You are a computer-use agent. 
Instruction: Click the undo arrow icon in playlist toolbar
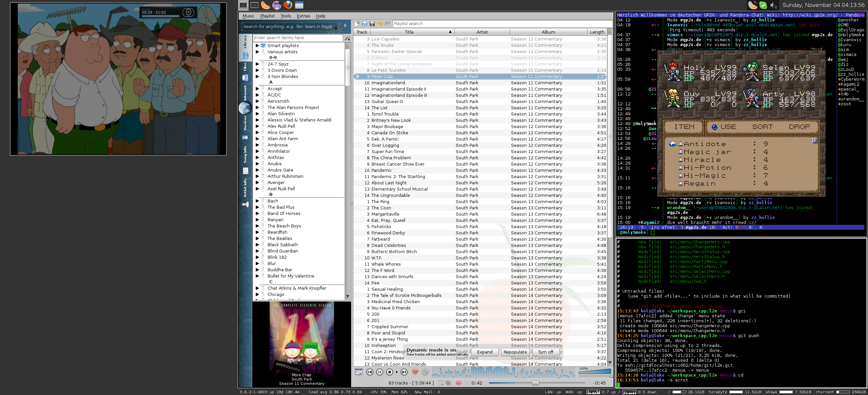[380, 23]
